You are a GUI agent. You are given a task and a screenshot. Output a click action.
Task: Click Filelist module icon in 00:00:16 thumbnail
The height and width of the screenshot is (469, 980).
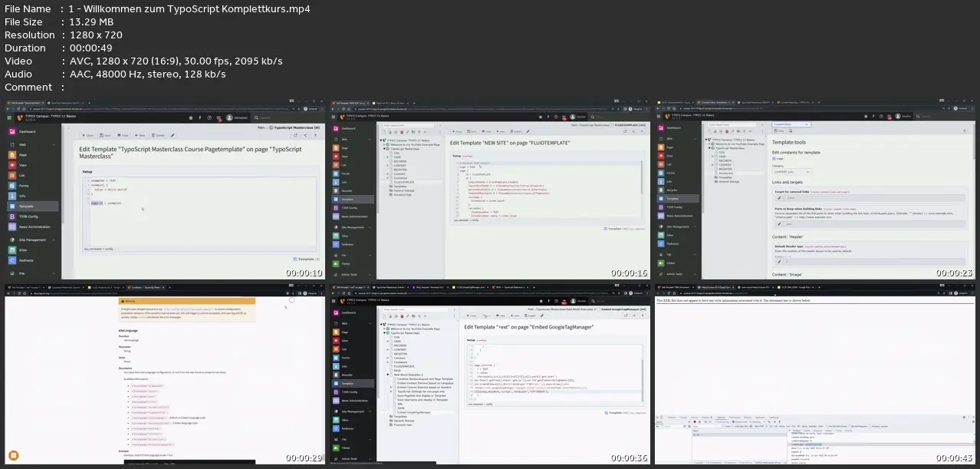[x=336, y=263]
